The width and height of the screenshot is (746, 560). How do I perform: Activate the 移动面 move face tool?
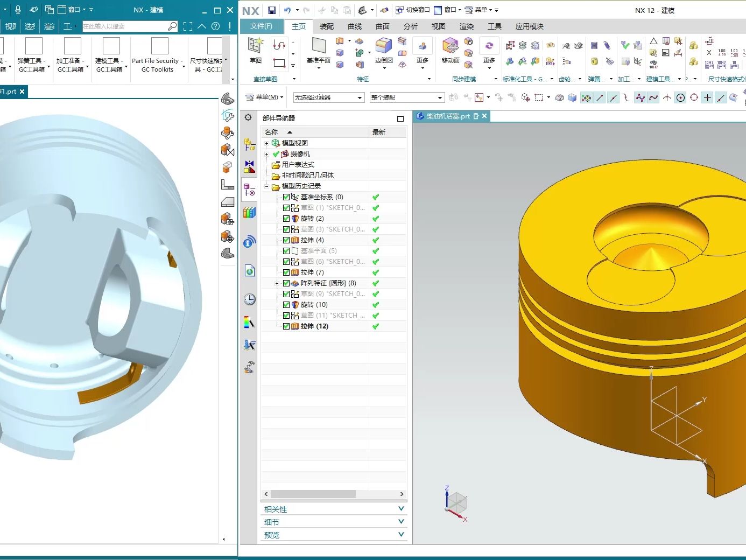point(450,46)
